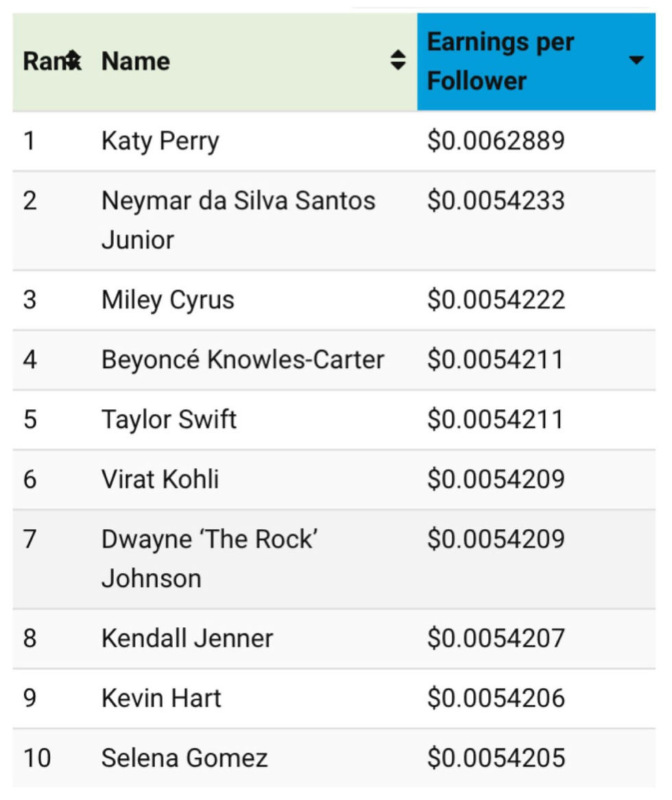Click Selena Gomez's $0.0054205 value
This screenshot has width=672, height=800.
click(x=496, y=758)
